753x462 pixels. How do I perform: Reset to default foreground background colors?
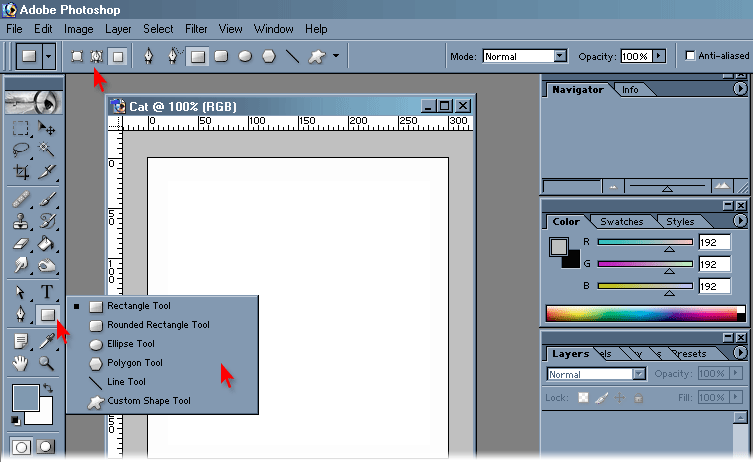click(x=15, y=421)
